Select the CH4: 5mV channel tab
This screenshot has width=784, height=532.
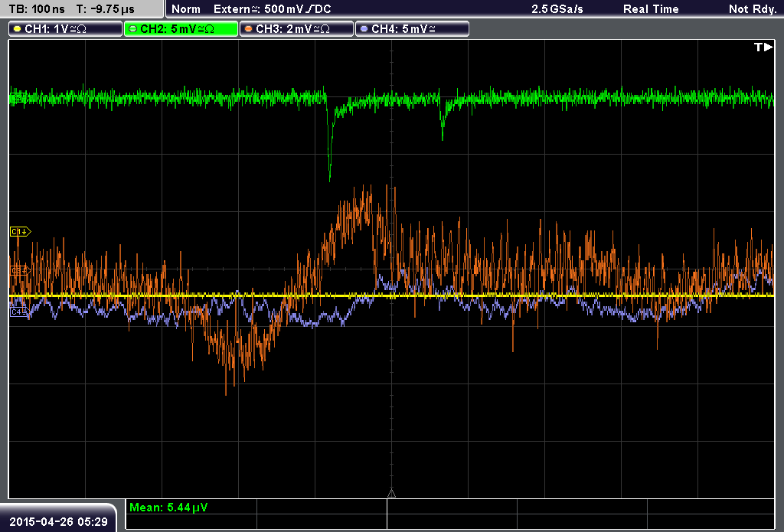click(x=412, y=29)
